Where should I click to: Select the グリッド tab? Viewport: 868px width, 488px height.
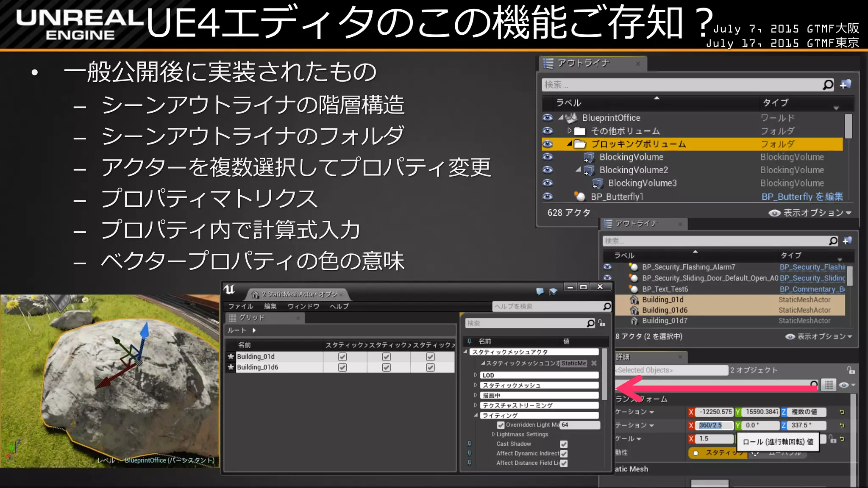tap(264, 318)
